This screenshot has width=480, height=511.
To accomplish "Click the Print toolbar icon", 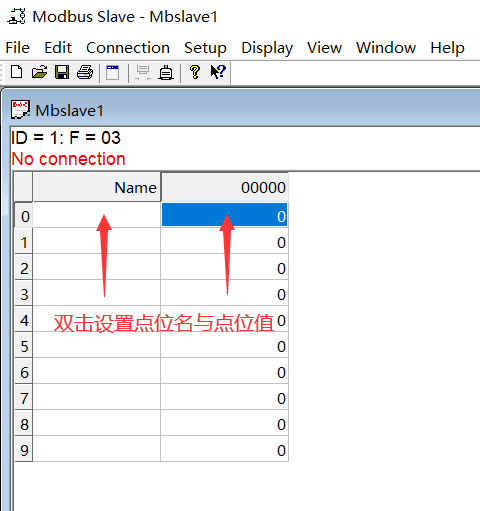I will click(85, 72).
